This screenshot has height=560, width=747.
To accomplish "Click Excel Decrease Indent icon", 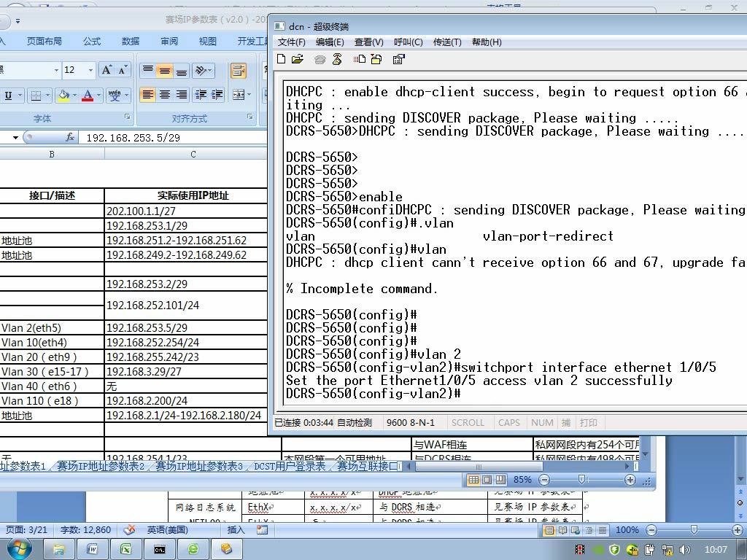I will (x=201, y=94).
